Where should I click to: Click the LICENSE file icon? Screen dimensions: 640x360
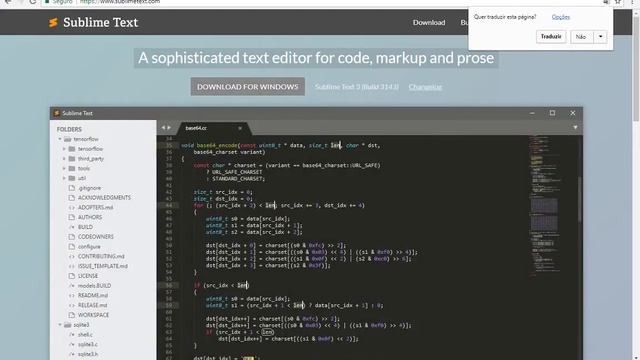[x=72, y=276]
